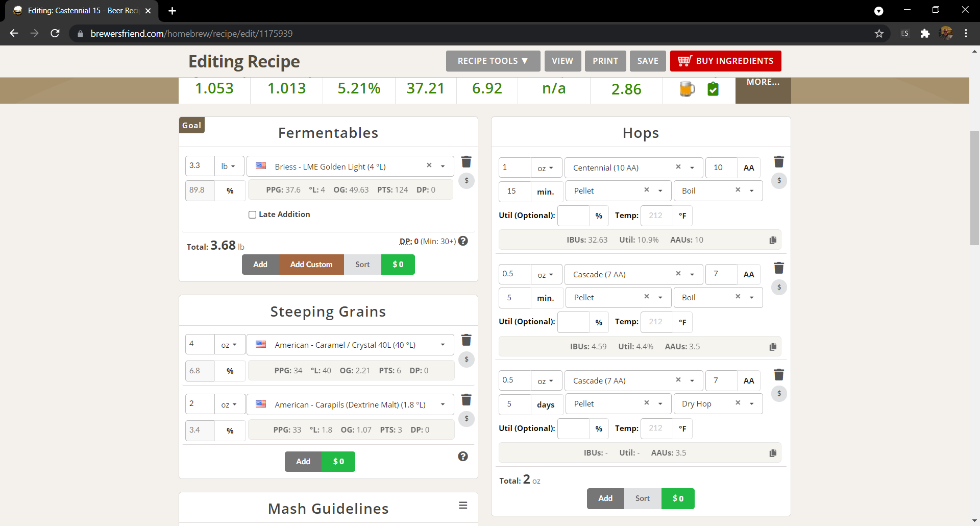Image resolution: width=980 pixels, height=526 pixels.
Task: Expand the Dry Hop use dropdown
Action: pos(751,404)
